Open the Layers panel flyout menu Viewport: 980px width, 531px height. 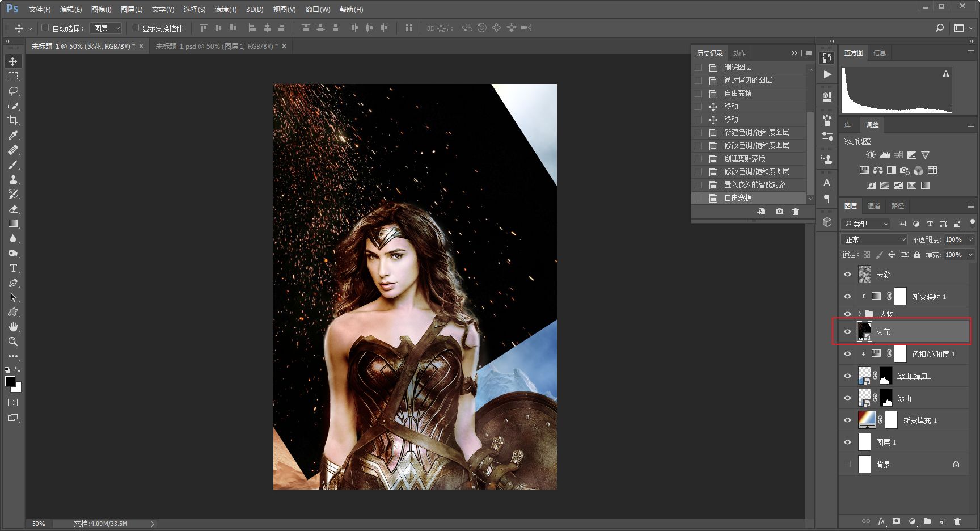click(971, 206)
